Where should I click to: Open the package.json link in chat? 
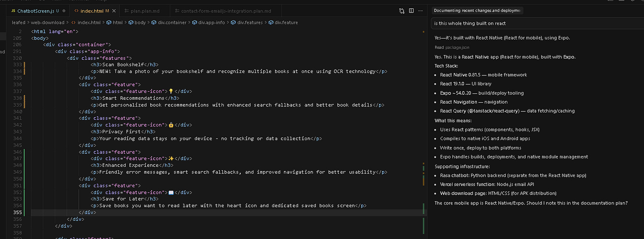pyautogui.click(x=457, y=47)
